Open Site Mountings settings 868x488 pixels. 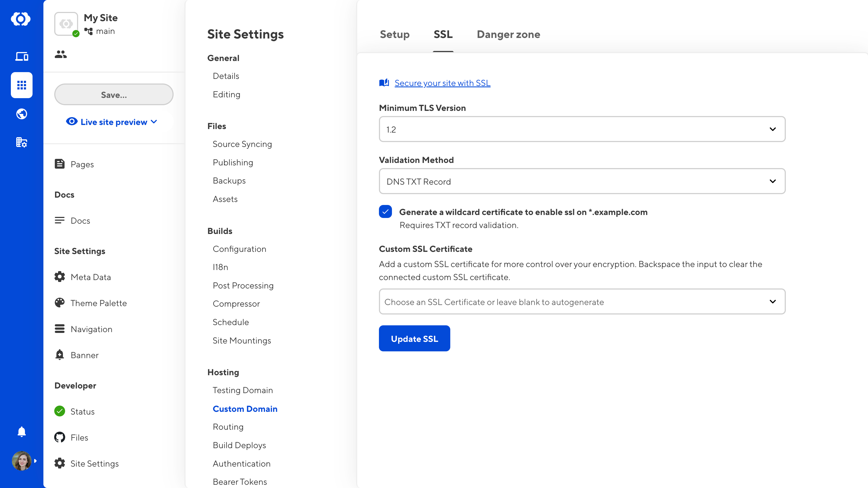pyautogui.click(x=242, y=341)
